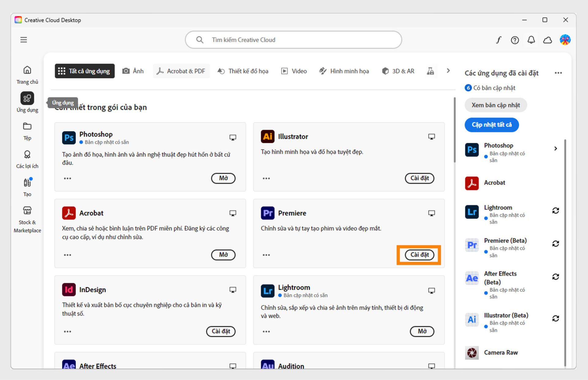
Task: Click desktop platform icon on Illustrator card
Action: pos(432,137)
